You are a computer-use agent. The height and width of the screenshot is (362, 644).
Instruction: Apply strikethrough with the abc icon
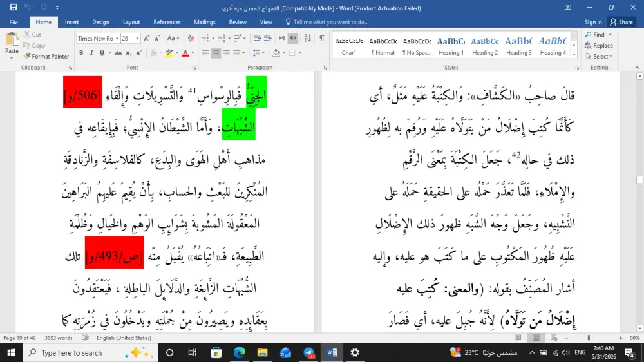coord(118,53)
